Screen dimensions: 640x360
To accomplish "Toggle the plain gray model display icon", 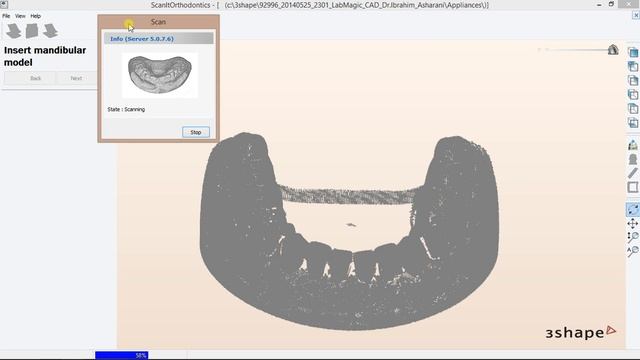I will 633,159.
